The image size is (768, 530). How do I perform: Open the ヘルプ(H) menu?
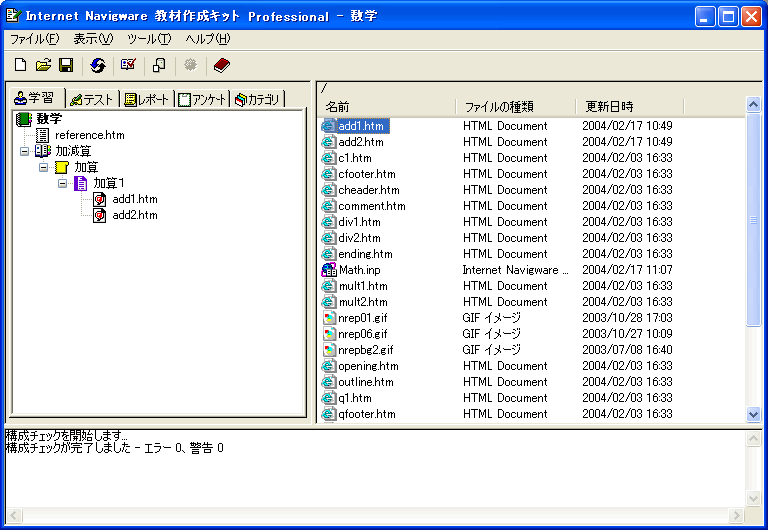[x=208, y=39]
